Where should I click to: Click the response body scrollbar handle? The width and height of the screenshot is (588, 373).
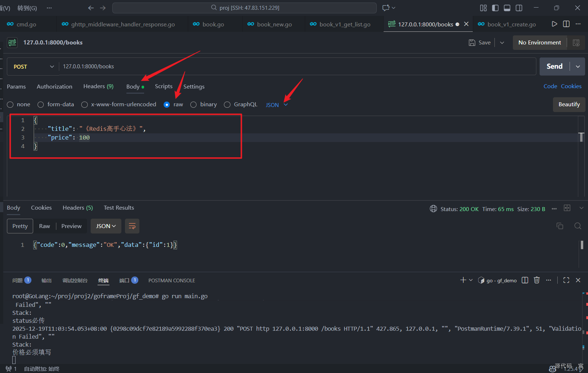[582, 245]
